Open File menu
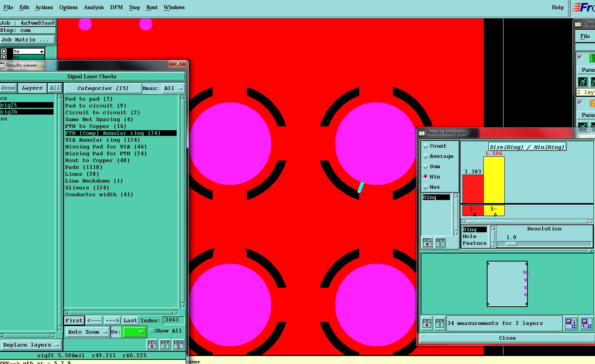595x364 pixels. (x=8, y=7)
